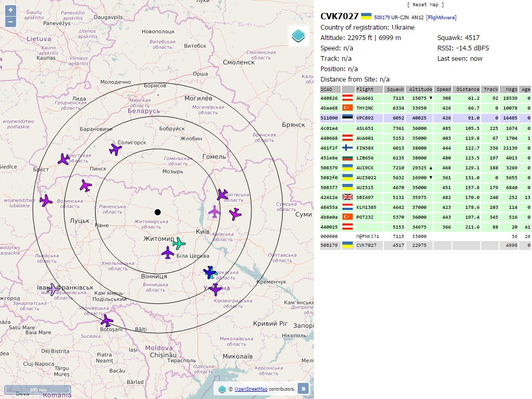532x399 pixels.
Task: Sort table by Altitude column header
Action: (x=419, y=89)
